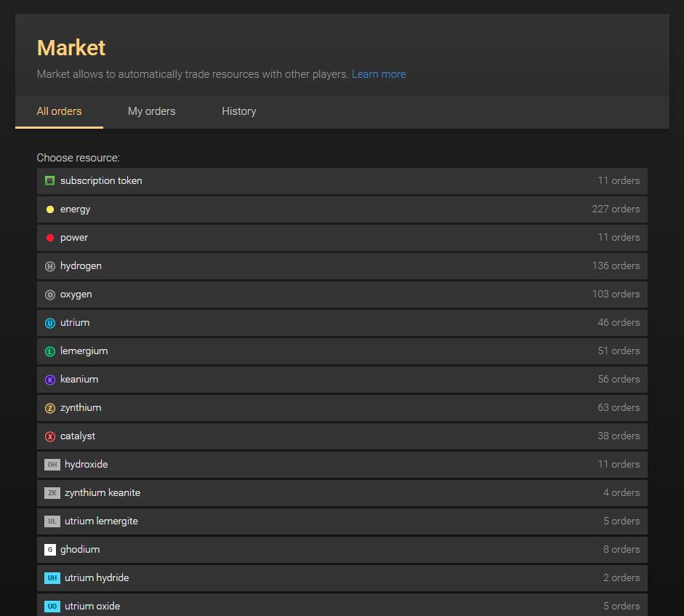The height and width of the screenshot is (616, 684).
Task: Select the hydrogen H icon
Action: 50,266
